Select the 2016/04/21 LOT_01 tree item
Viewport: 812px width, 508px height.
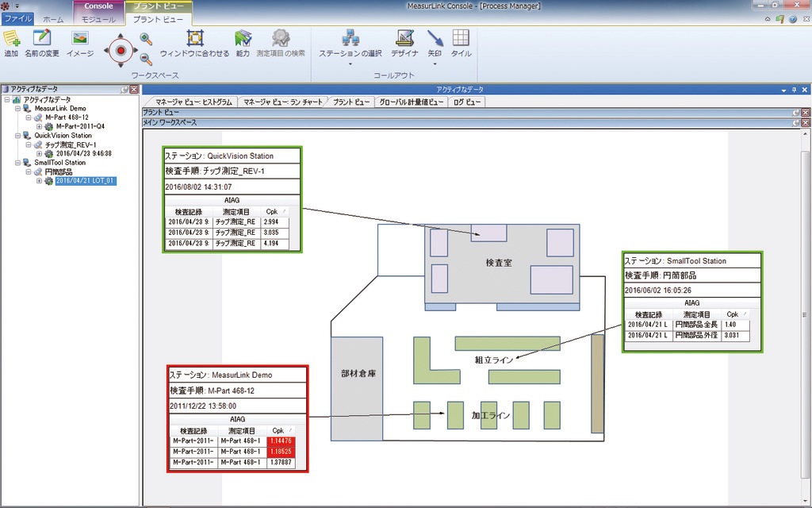(x=86, y=181)
